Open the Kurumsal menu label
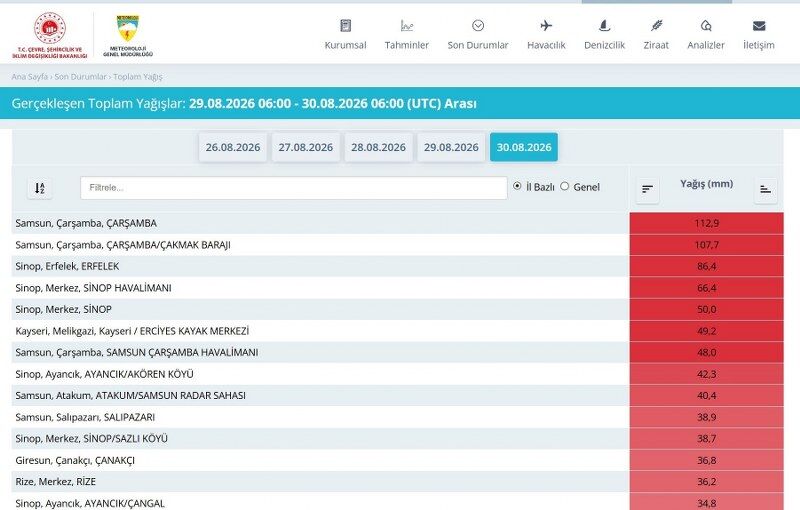Viewport: 800px width, 510px height. tap(345, 45)
